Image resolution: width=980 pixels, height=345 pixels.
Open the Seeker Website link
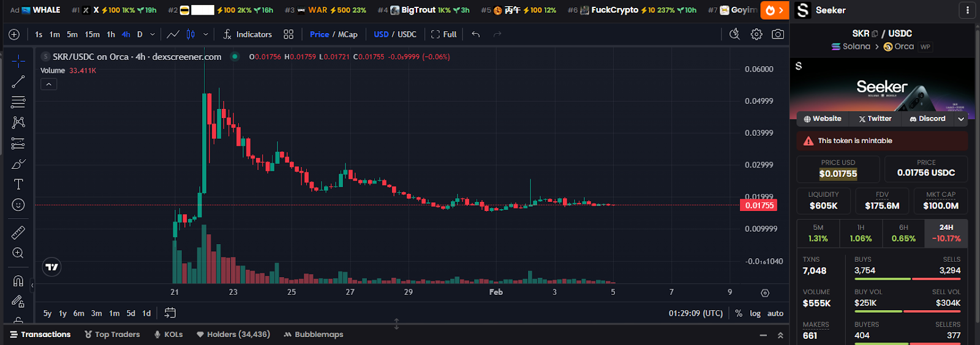tap(823, 119)
